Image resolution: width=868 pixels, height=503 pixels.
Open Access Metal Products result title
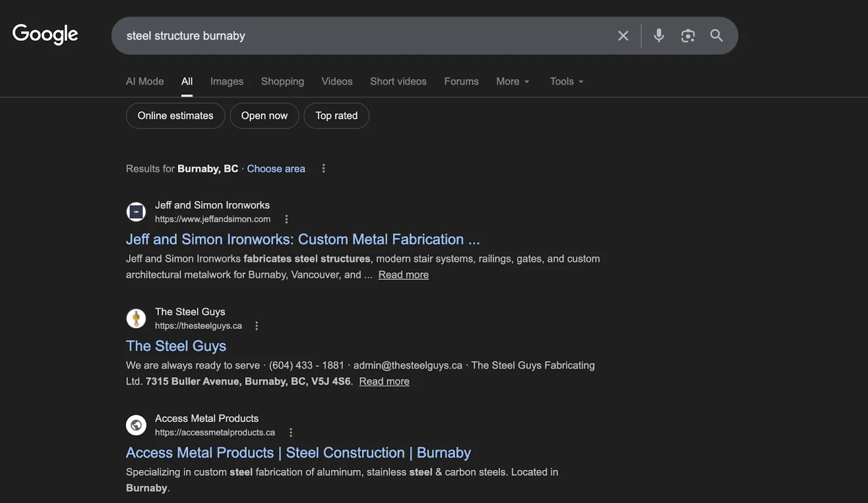[x=298, y=453]
